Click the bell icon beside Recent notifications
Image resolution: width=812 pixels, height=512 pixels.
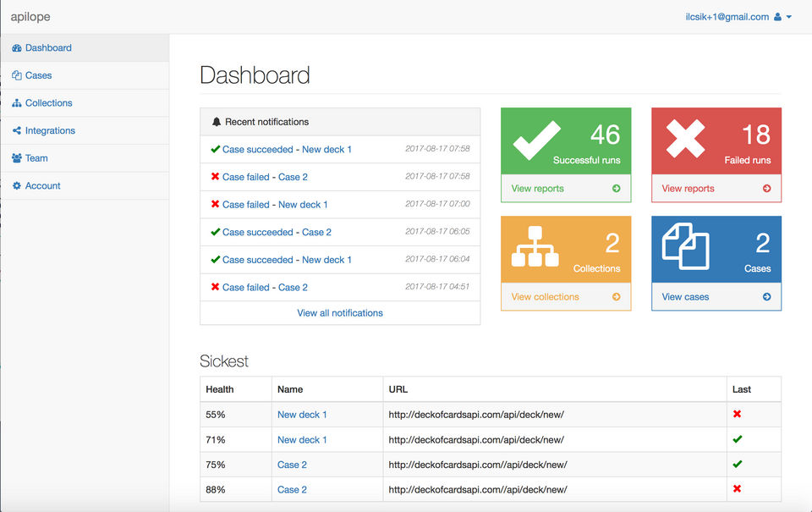217,122
